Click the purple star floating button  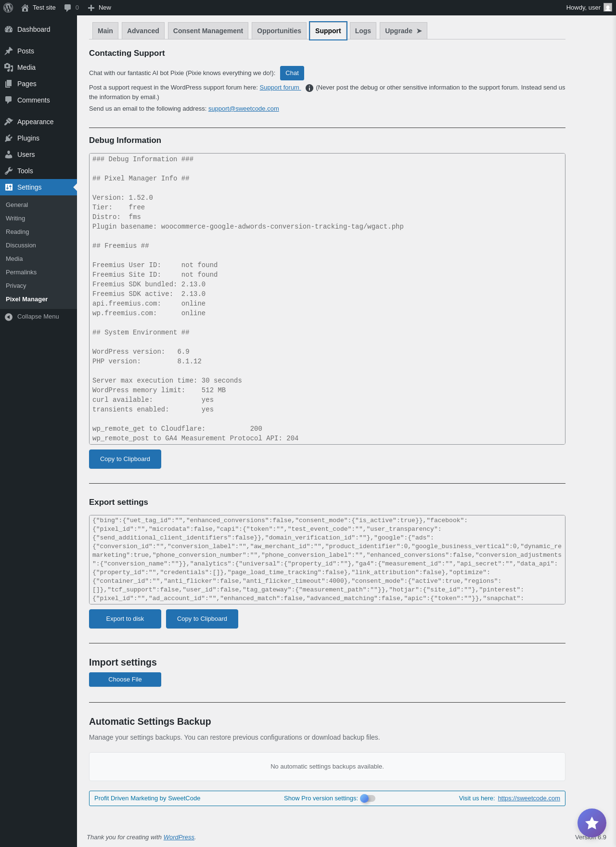click(592, 823)
